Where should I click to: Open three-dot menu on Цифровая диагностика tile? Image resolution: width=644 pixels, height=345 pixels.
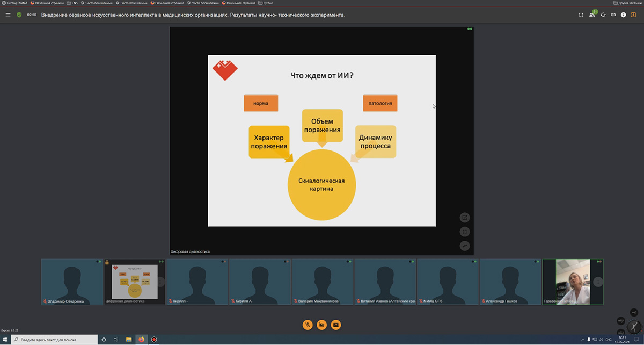(160, 282)
